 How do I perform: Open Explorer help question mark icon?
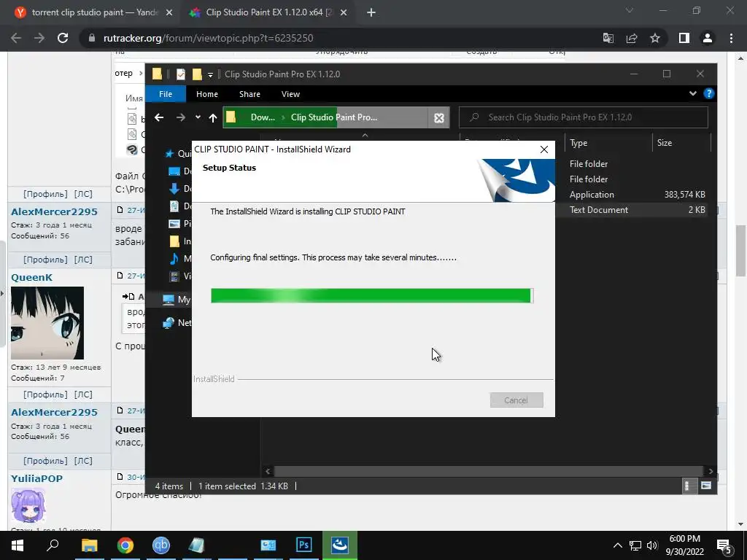pos(709,94)
